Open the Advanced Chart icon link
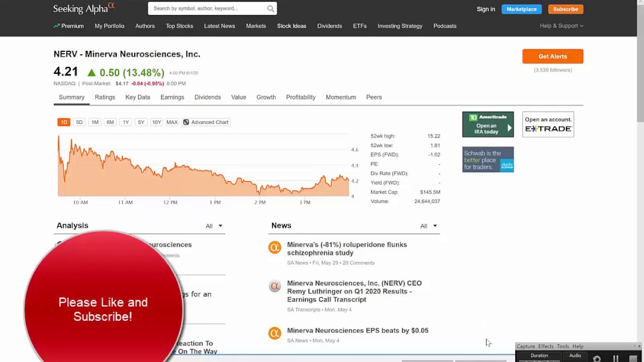This screenshot has height=362, width=644. pos(186,122)
